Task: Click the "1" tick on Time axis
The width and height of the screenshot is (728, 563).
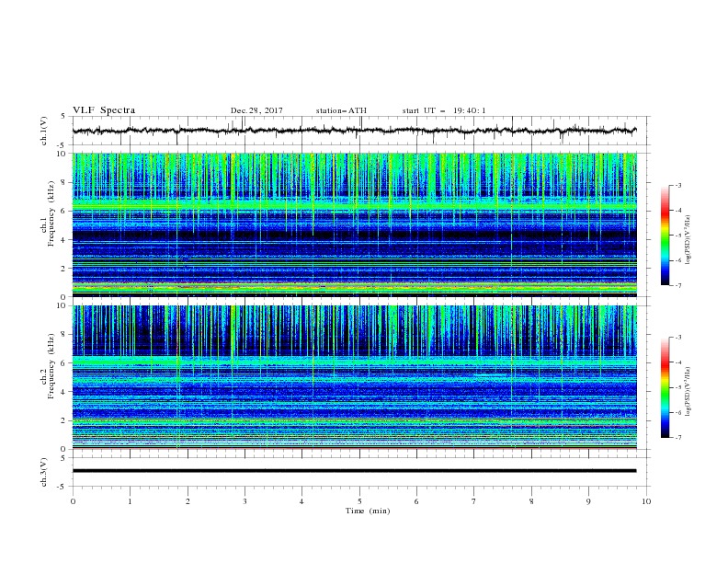Action: (x=130, y=501)
